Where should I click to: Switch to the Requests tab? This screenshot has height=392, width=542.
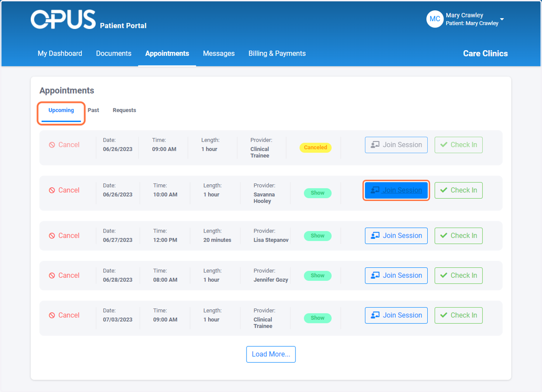(x=124, y=110)
